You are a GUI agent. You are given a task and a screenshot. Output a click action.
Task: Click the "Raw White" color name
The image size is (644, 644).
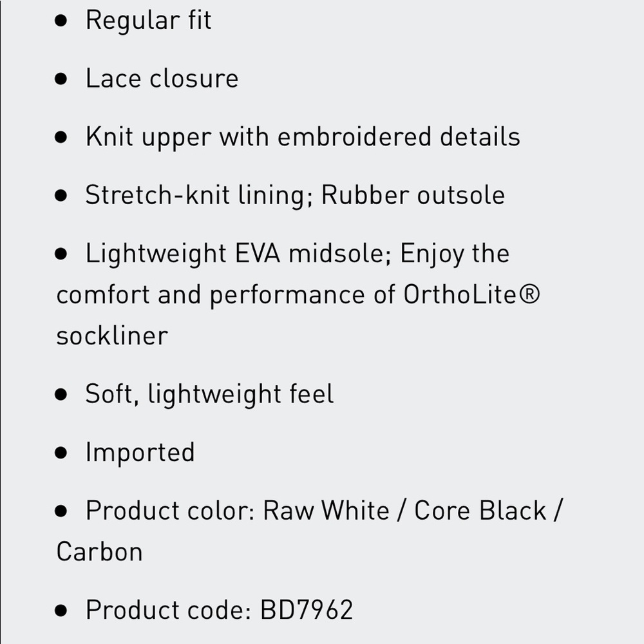[327, 511]
